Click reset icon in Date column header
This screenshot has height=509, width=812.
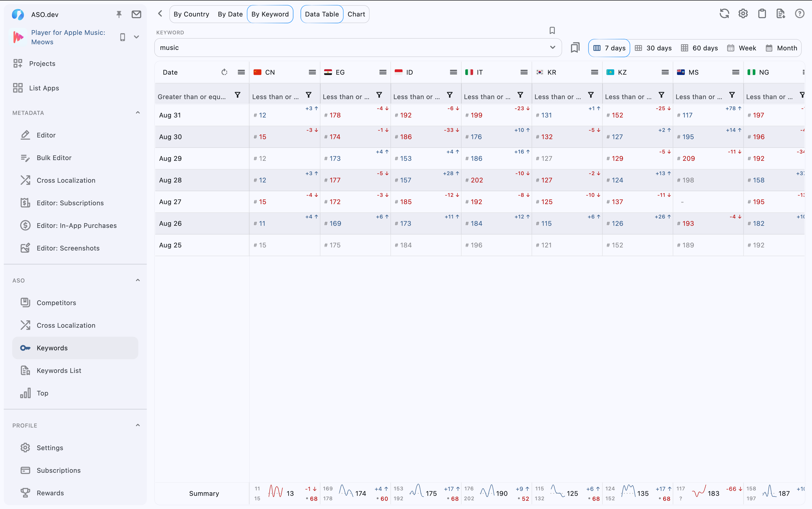[224, 72]
